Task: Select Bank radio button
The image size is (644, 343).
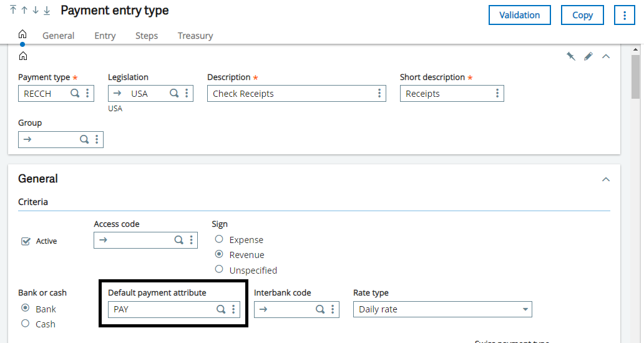Action: (26, 307)
